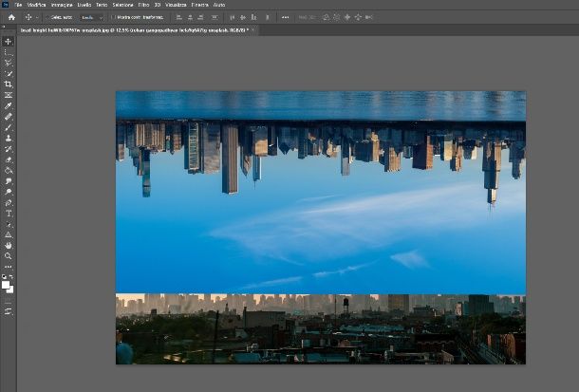This screenshot has height=392, width=579.
Task: Select the Move tool
Action: pyautogui.click(x=9, y=42)
